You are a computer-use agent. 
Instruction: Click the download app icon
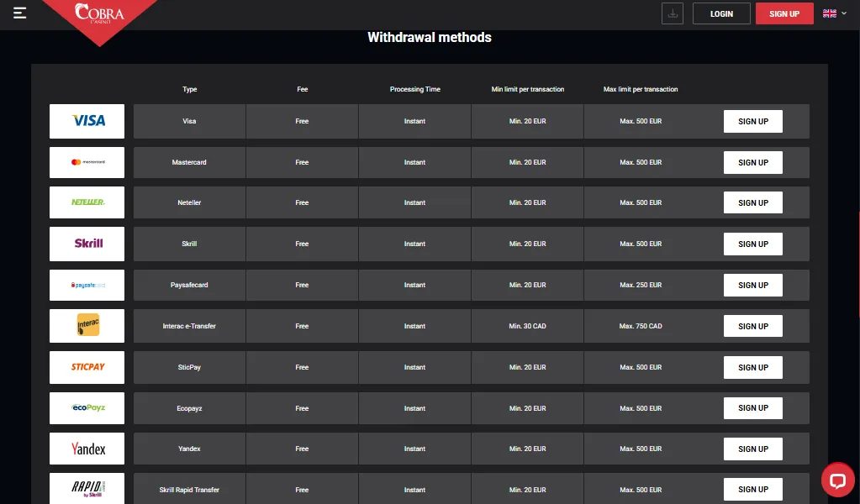(x=672, y=13)
